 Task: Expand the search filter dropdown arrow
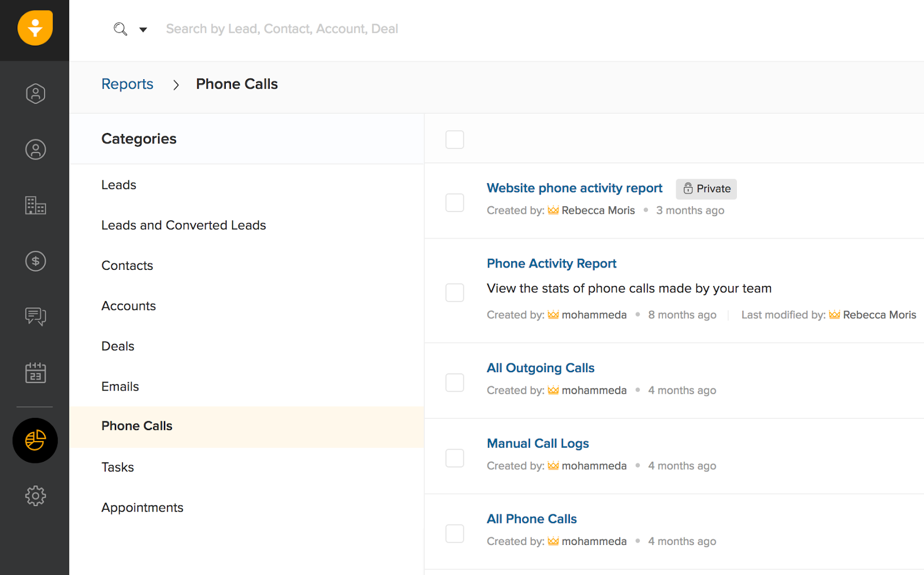(x=143, y=29)
